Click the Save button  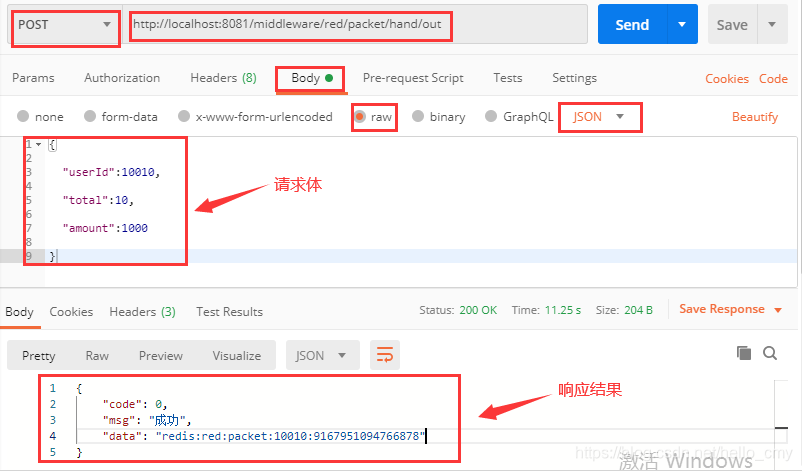click(x=732, y=24)
